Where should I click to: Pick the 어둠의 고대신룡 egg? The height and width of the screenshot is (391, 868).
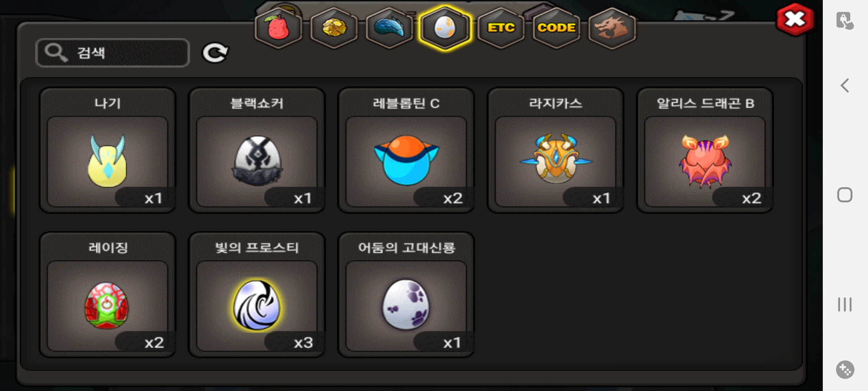406,295
